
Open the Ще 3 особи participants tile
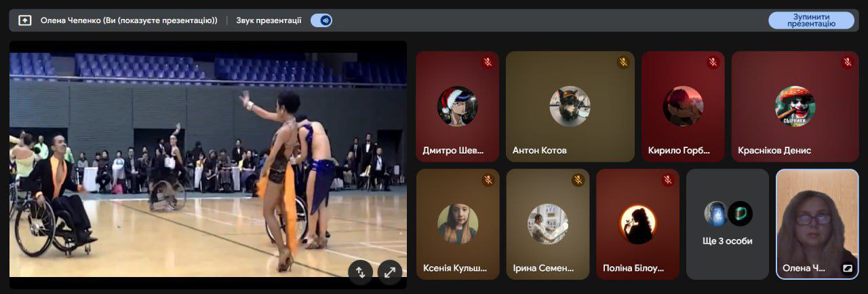pyautogui.click(x=728, y=224)
